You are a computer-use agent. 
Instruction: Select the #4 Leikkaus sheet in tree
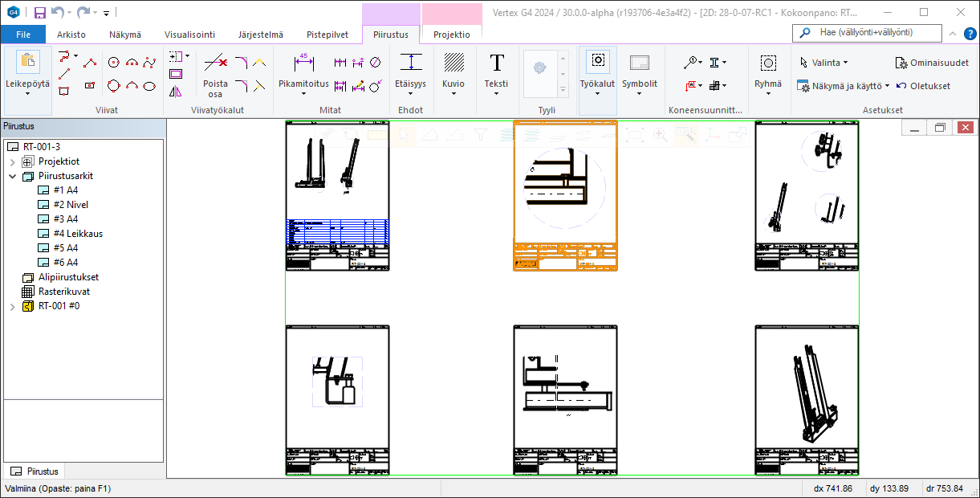[x=78, y=234]
